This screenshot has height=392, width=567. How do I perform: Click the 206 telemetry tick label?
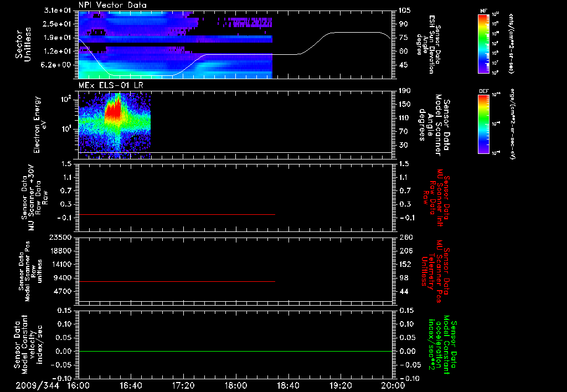tap(405, 251)
